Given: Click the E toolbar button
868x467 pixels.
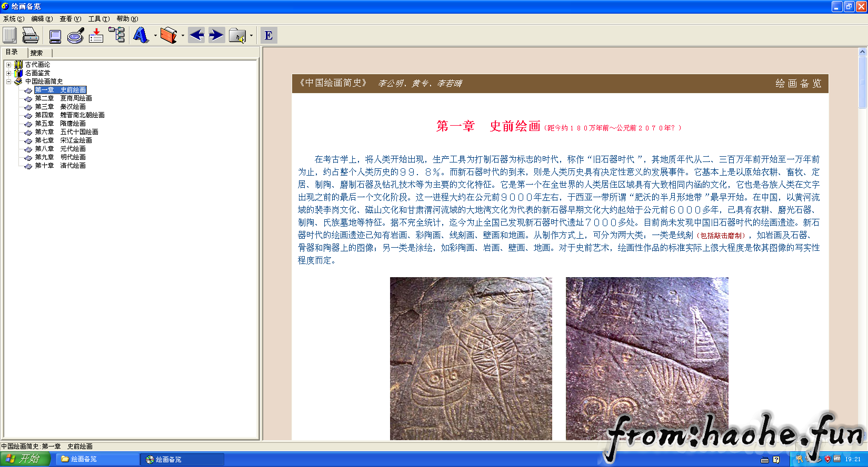Looking at the screenshot, I should pyautogui.click(x=268, y=35).
